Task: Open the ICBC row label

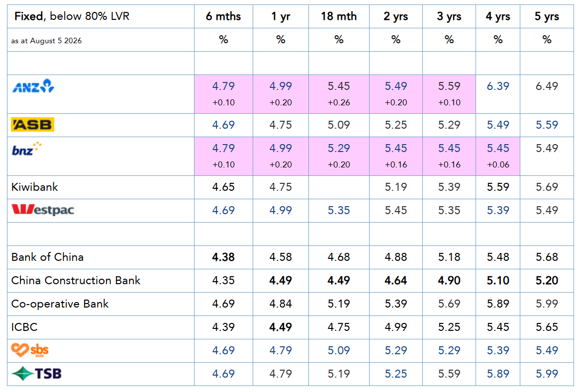Action: click(24, 327)
